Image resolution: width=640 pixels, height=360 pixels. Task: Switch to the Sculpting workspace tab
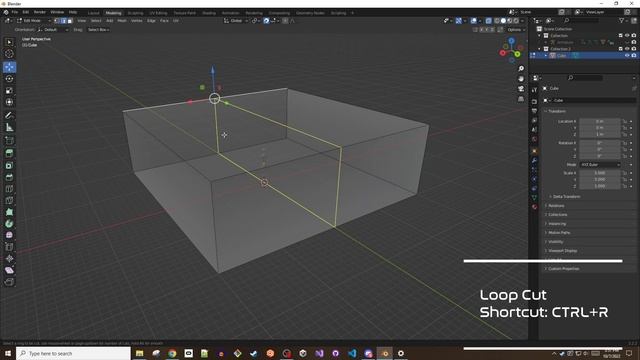coord(135,13)
